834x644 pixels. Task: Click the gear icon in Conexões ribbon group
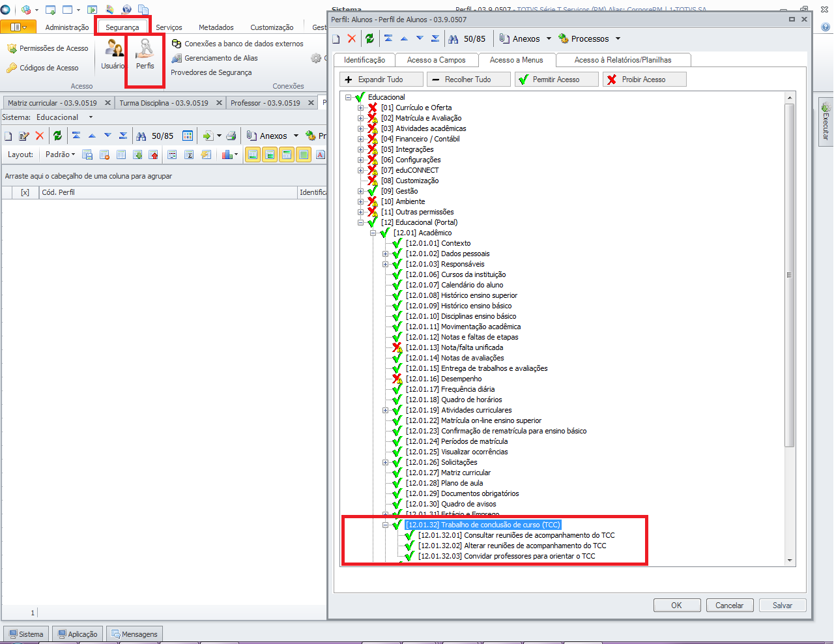pyautogui.click(x=317, y=58)
